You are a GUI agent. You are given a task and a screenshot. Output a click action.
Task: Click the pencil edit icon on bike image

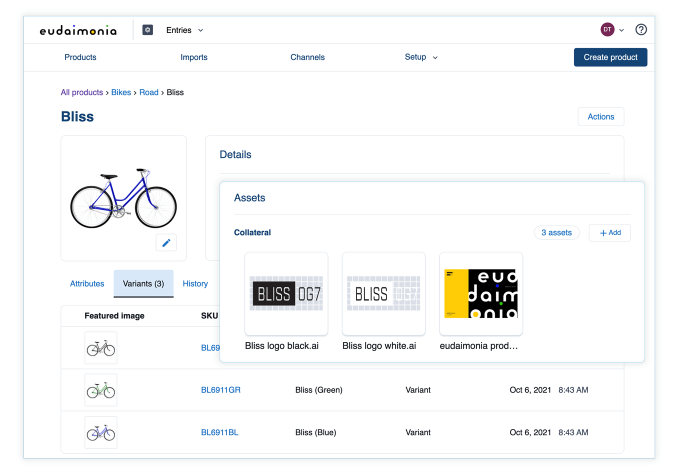click(166, 243)
